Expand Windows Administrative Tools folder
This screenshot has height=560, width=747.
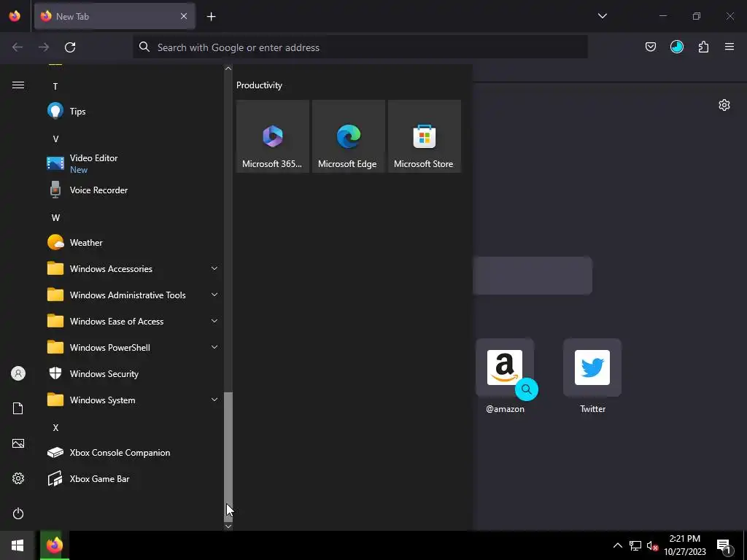pos(133,295)
